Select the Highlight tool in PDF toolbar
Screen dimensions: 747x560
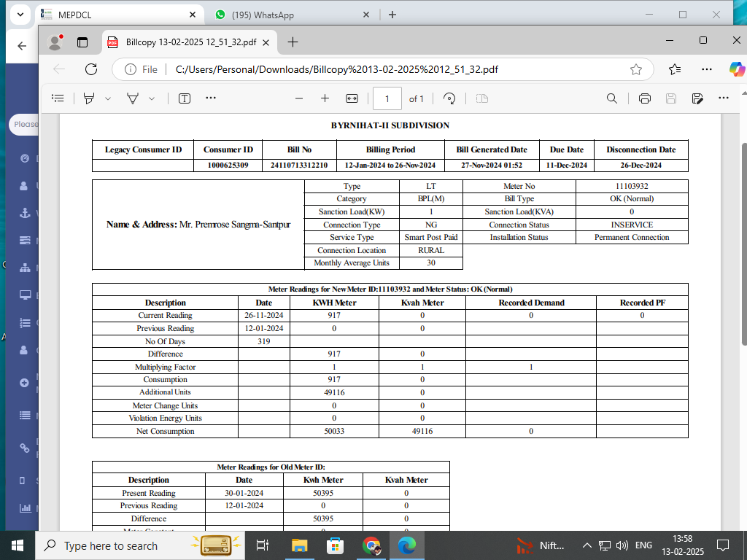click(89, 98)
